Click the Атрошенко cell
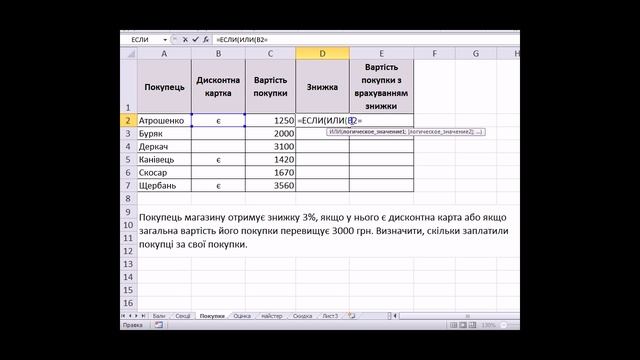Image resolution: width=640 pixels, height=360 pixels. click(164, 120)
